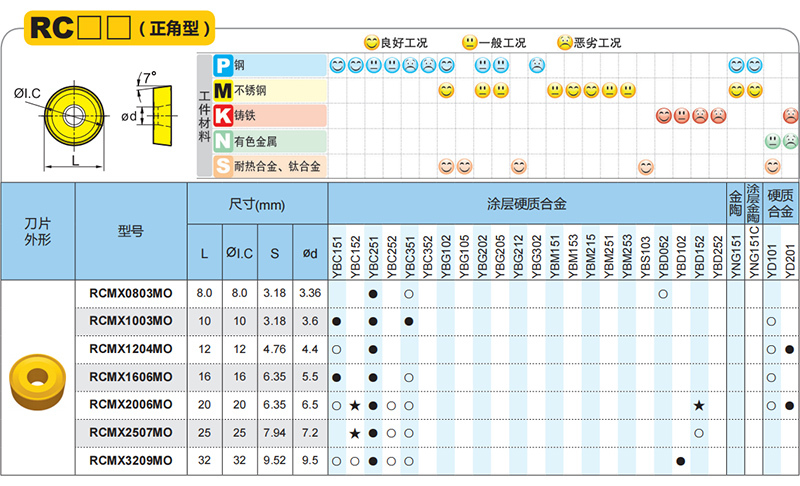Click the 良好工况 smiley face legend icon
This screenshot has height=486, width=800.
coord(371,42)
